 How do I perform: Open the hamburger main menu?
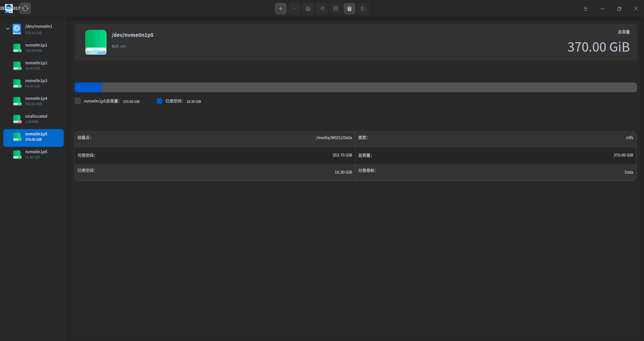(586, 8)
